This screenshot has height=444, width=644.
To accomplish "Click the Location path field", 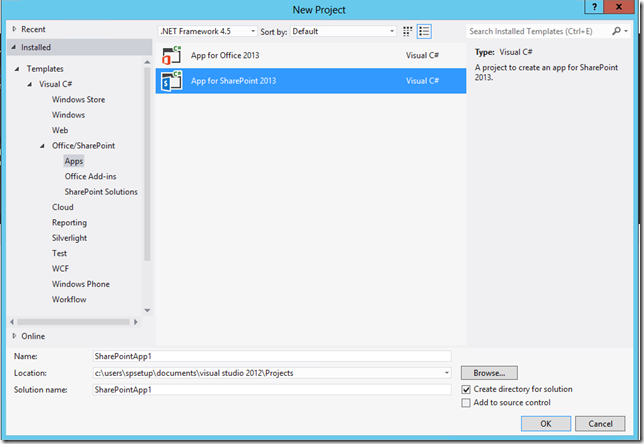I will click(272, 373).
